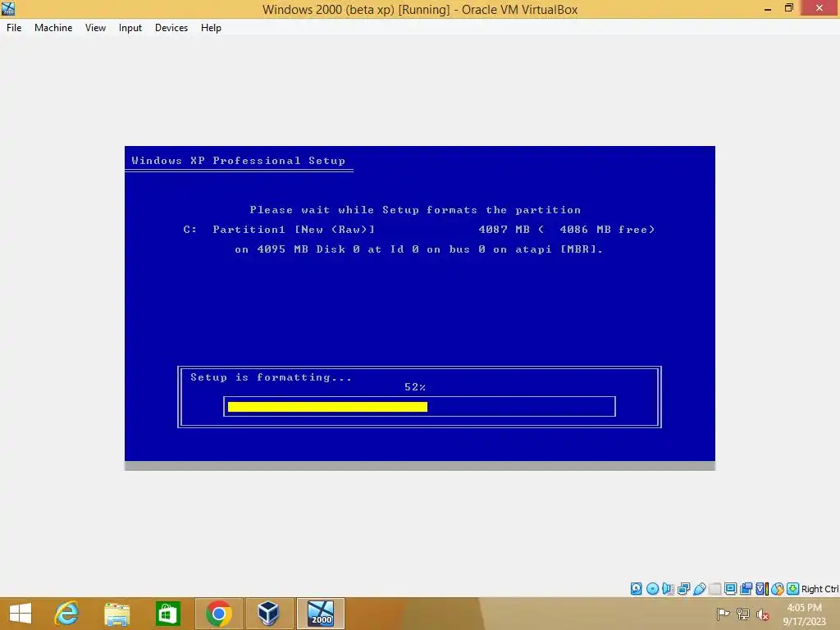The width and height of the screenshot is (840, 630).
Task: Click the optical disk status icon
Action: pyautogui.click(x=652, y=589)
